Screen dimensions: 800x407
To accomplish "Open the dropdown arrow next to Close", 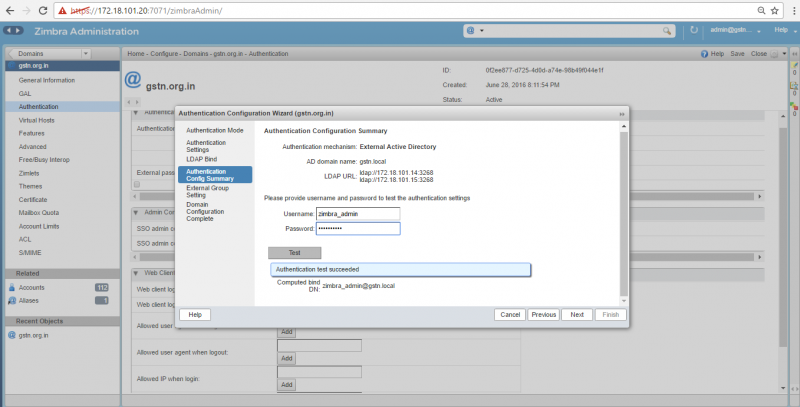I will click(x=784, y=54).
